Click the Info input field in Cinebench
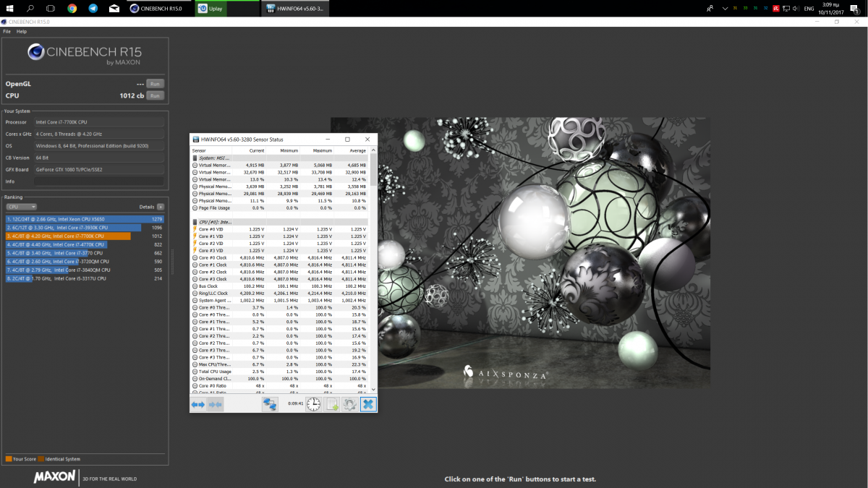 pos(100,181)
